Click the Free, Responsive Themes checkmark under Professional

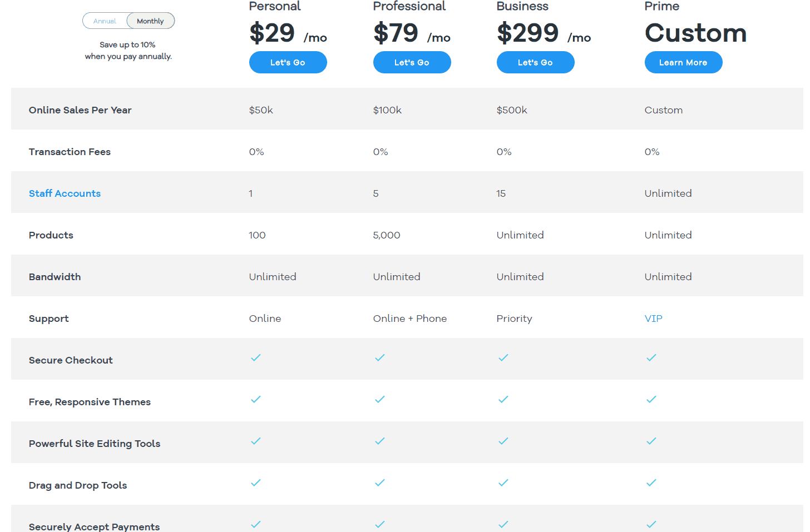(380, 400)
